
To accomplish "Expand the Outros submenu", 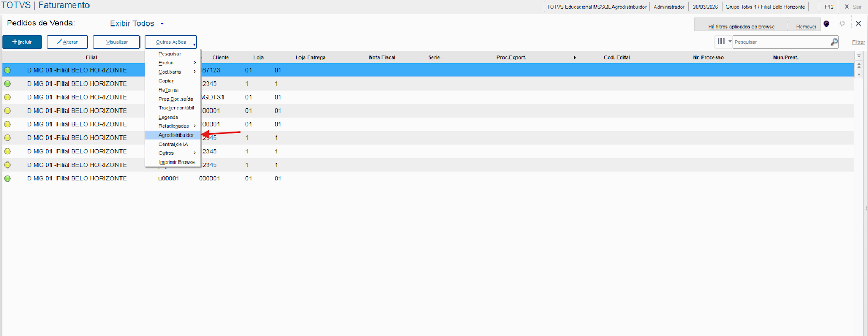I will [x=173, y=153].
